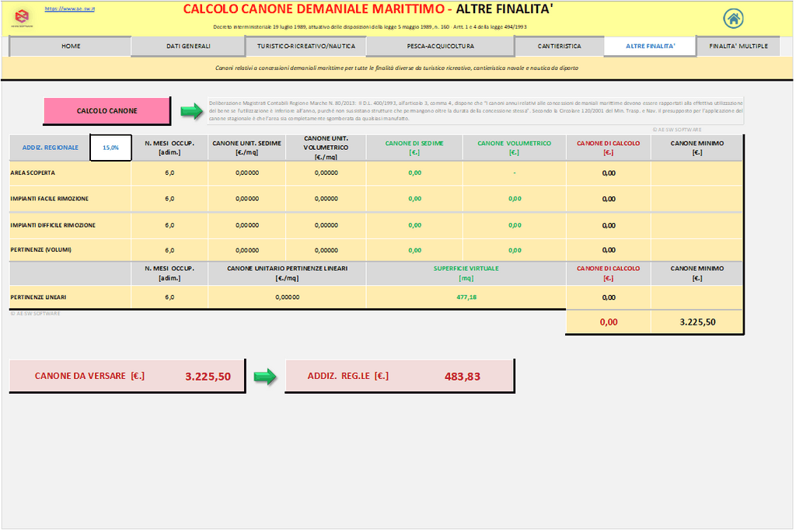796x532 pixels.
Task: Go to the TURISTICO-RICREATIVO/NAUTICA tab
Action: coord(306,47)
